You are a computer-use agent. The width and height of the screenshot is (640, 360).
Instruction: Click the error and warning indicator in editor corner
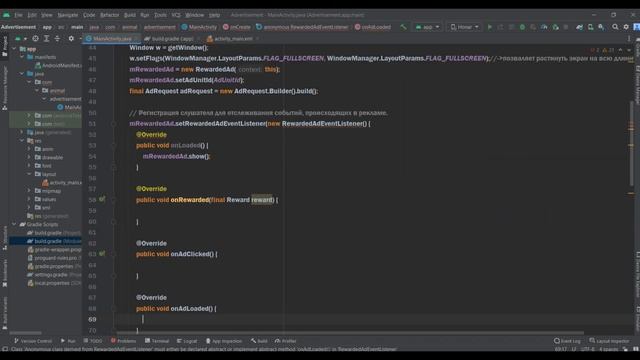[602, 50]
